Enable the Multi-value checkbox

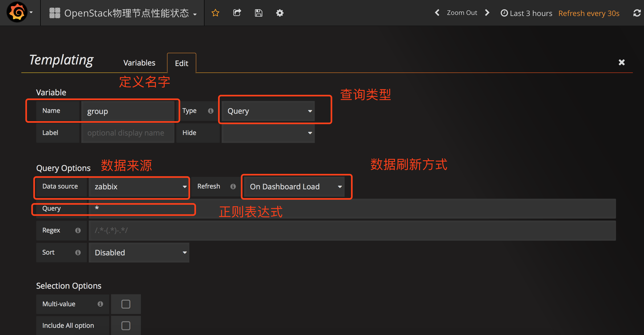(x=126, y=304)
